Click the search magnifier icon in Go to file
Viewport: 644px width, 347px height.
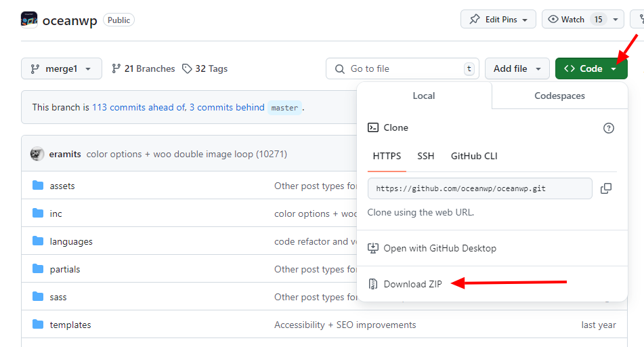pyautogui.click(x=340, y=68)
